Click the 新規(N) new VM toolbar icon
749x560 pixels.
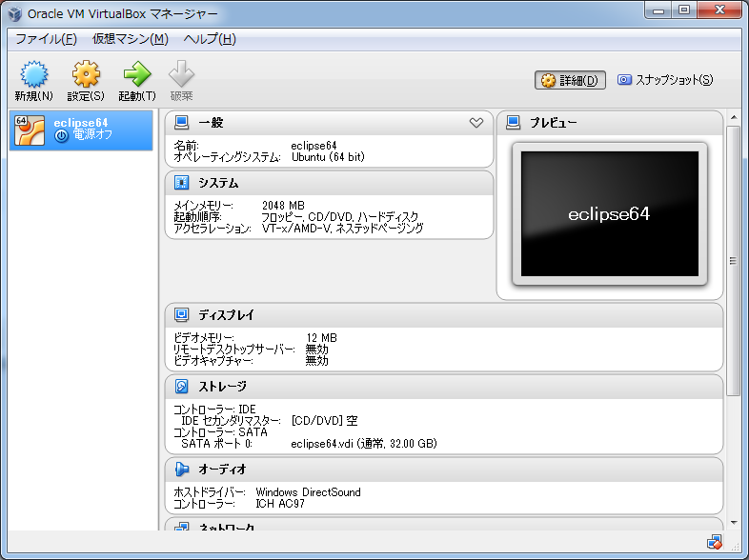(33, 76)
